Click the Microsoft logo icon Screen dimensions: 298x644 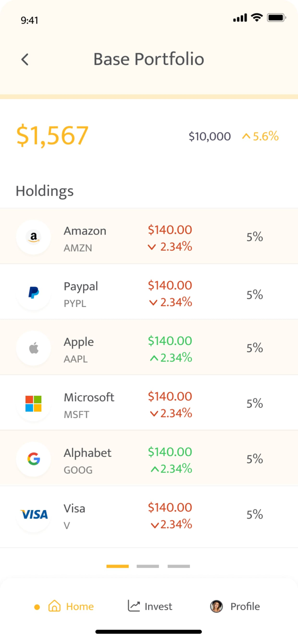coord(33,403)
